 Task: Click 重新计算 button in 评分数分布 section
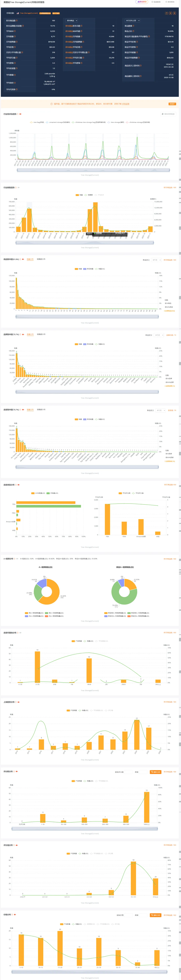click(x=156, y=772)
